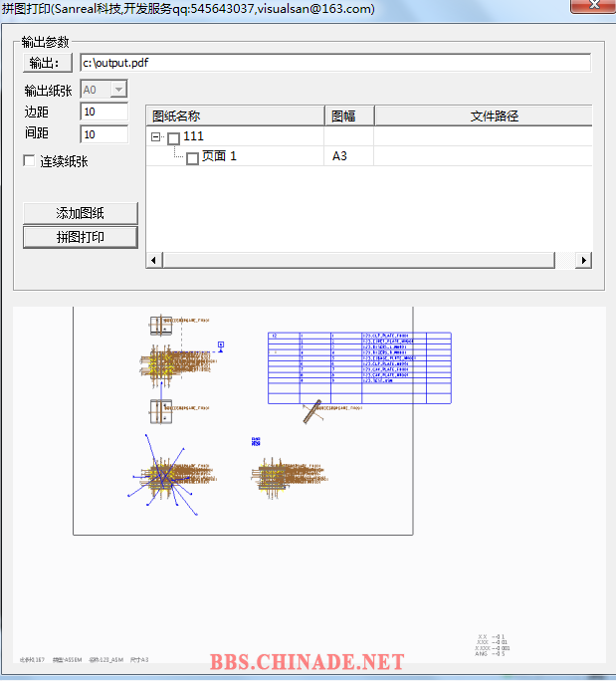Check the box next to 111
The width and height of the screenshot is (616, 681).
click(173, 138)
